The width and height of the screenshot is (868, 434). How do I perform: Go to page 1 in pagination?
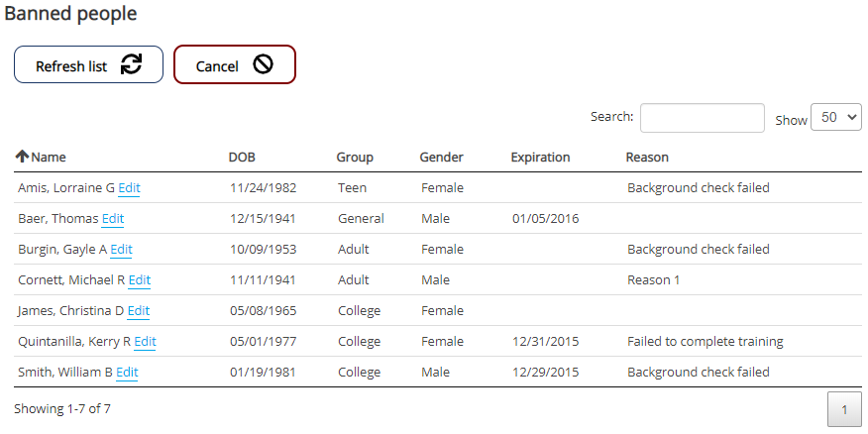[x=844, y=409]
